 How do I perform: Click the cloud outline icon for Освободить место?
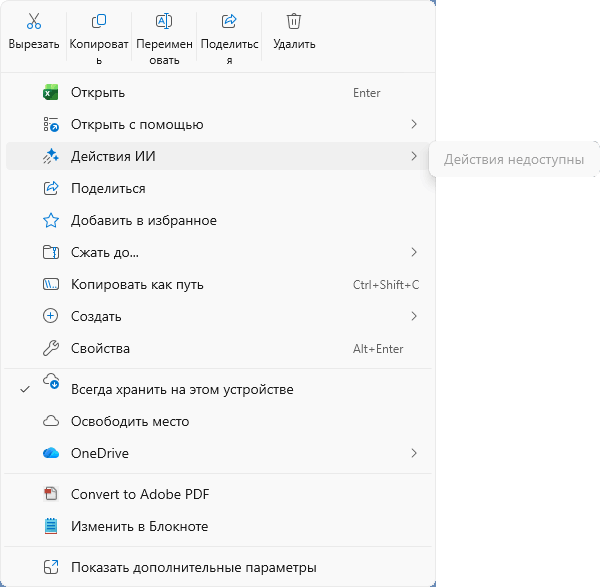point(51,421)
